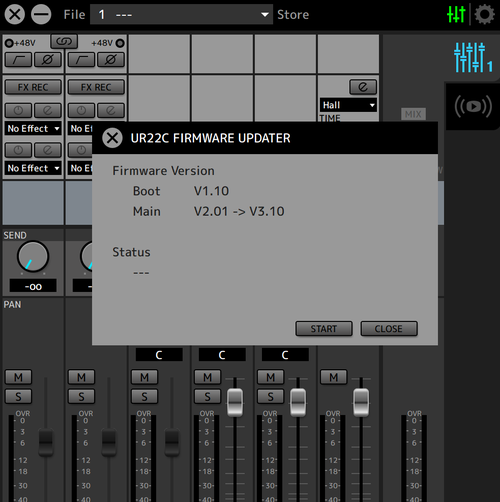Open the green mixer window icon
Image resolution: width=500 pixels, height=502 pixels.
pos(456,14)
